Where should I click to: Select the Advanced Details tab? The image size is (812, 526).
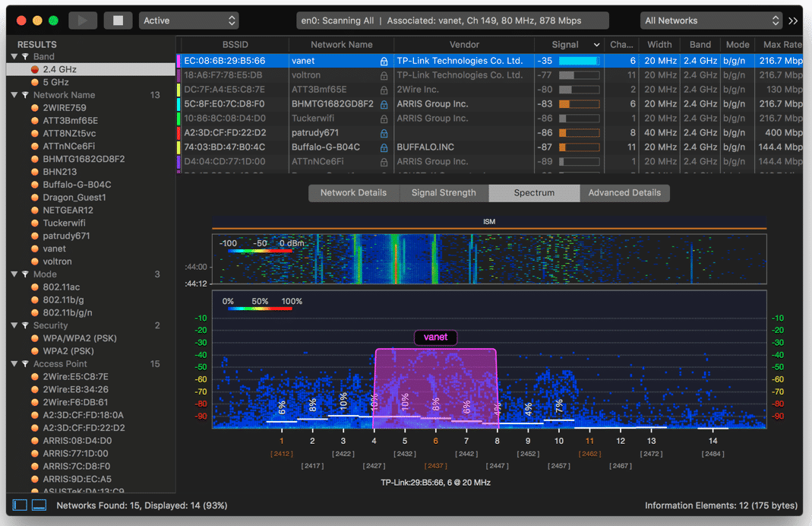[624, 193]
